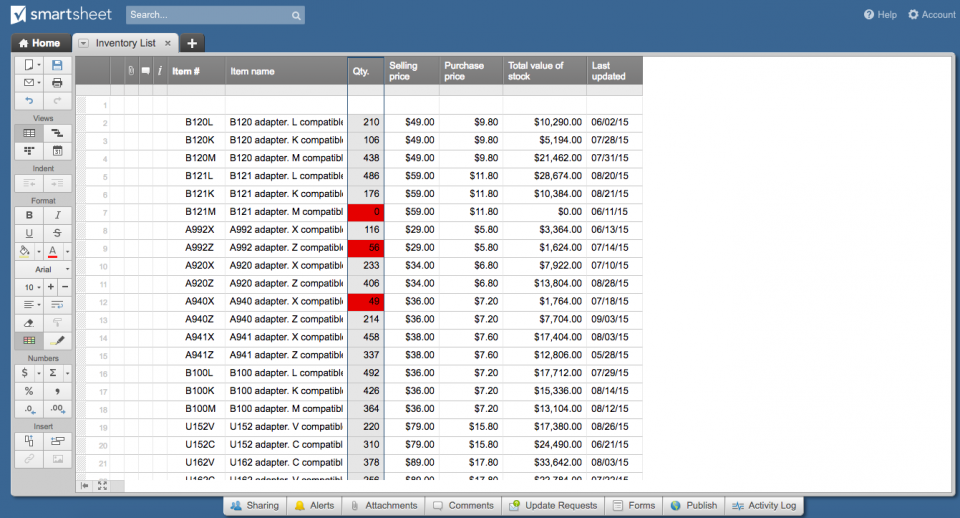This screenshot has width=960, height=518.
Task: Open Calendar view
Action: coord(57,150)
